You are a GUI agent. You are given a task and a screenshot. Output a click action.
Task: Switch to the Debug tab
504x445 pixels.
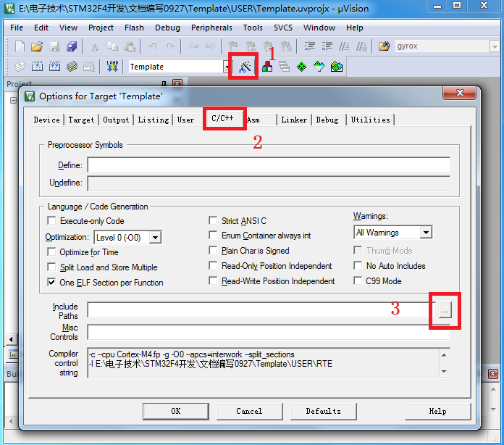click(327, 120)
